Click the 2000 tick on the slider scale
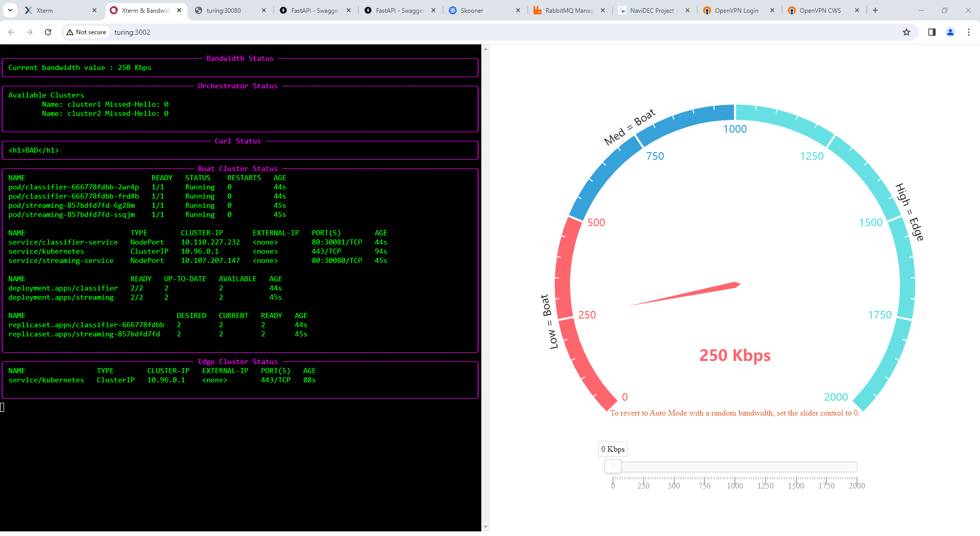 point(857,485)
